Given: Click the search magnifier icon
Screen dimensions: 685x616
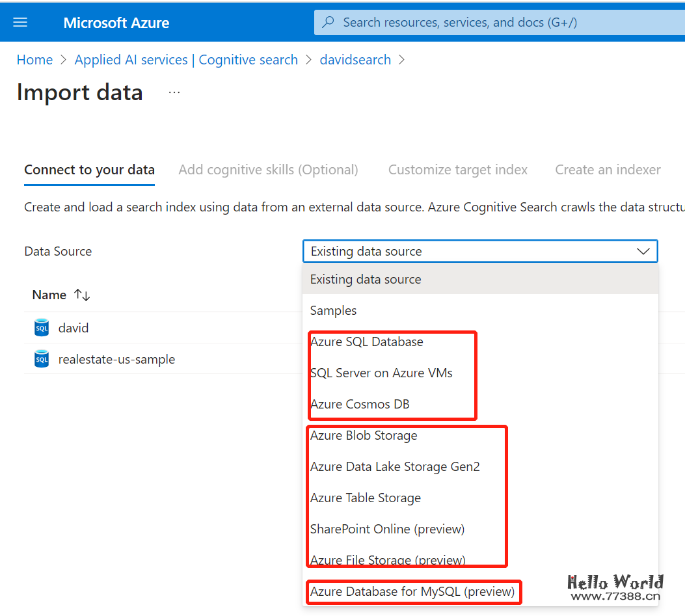Looking at the screenshot, I should [x=329, y=23].
